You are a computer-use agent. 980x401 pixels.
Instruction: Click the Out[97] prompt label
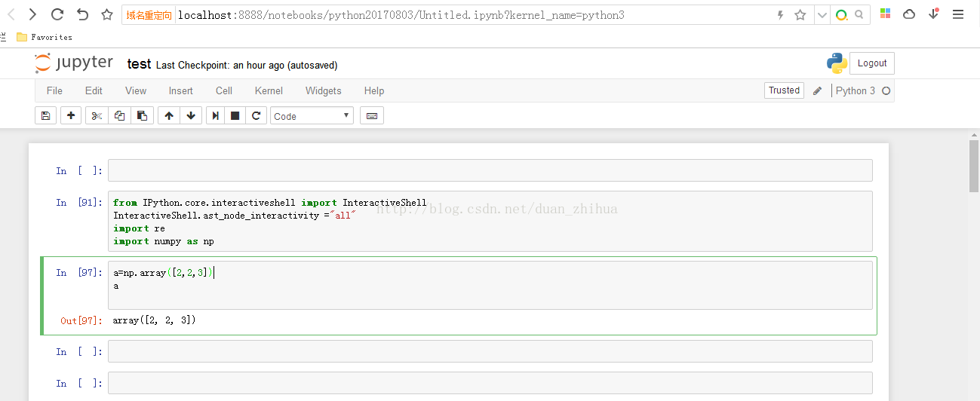81,321
